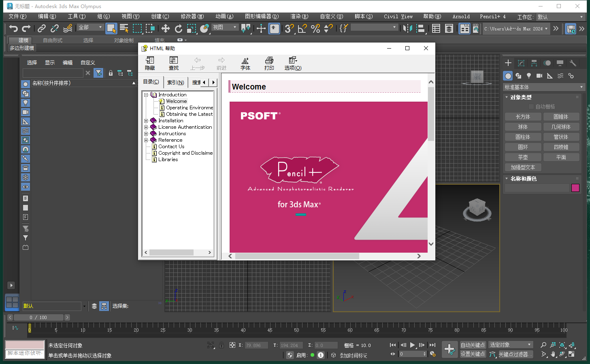Toggle the 自动栅格 checkbox

pos(531,106)
